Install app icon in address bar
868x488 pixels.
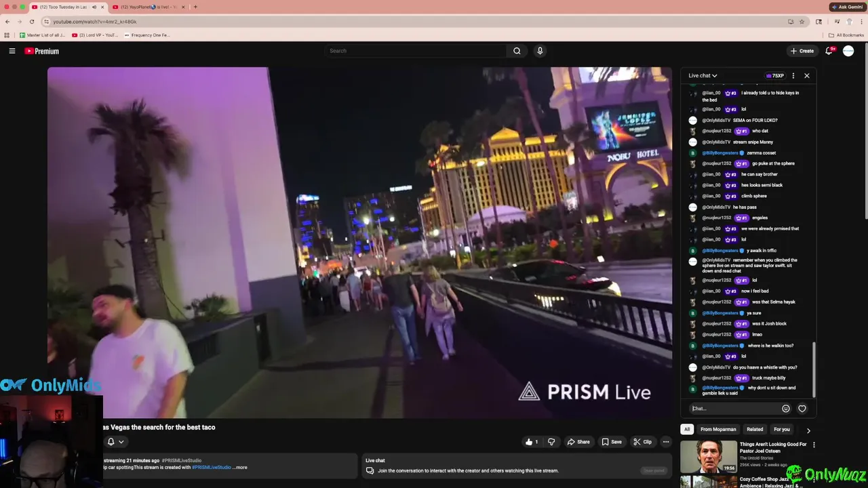[791, 22]
